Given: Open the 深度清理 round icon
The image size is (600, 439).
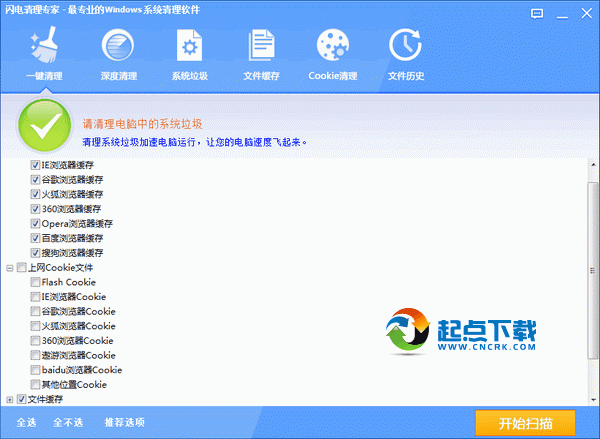Looking at the screenshot, I should point(118,45).
